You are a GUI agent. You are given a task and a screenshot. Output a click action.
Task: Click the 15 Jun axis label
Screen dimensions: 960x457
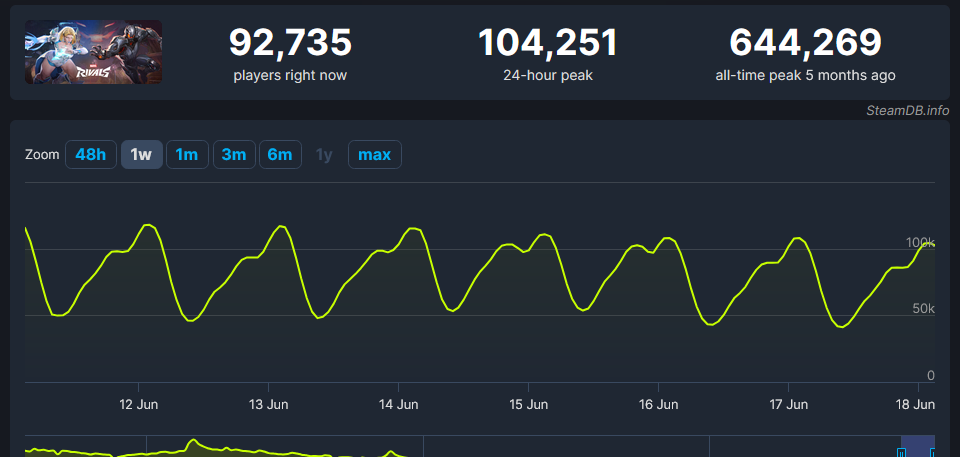528,405
